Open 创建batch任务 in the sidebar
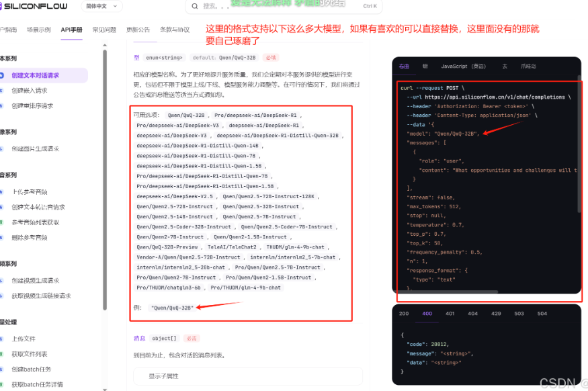The height and width of the screenshot is (391, 588). [x=31, y=370]
